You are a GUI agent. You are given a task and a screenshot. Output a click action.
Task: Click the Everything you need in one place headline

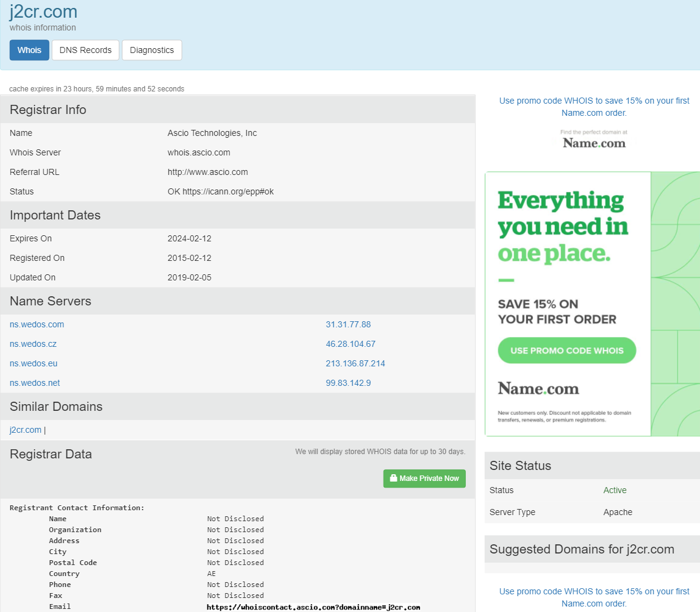pos(563,227)
